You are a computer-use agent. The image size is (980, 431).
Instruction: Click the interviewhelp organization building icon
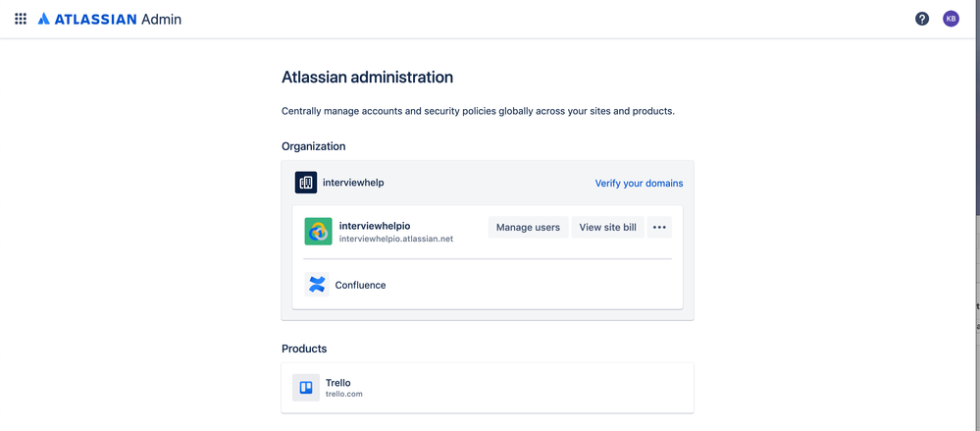pyautogui.click(x=306, y=183)
